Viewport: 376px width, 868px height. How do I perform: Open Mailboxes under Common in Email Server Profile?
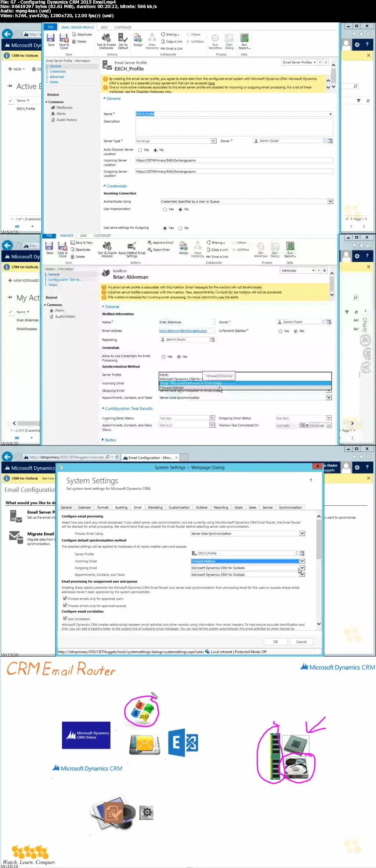click(64, 108)
